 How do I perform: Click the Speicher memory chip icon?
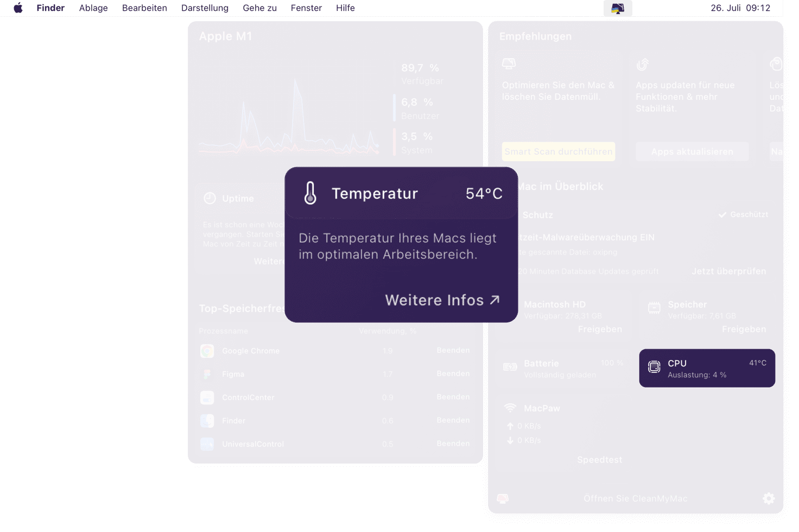(654, 308)
